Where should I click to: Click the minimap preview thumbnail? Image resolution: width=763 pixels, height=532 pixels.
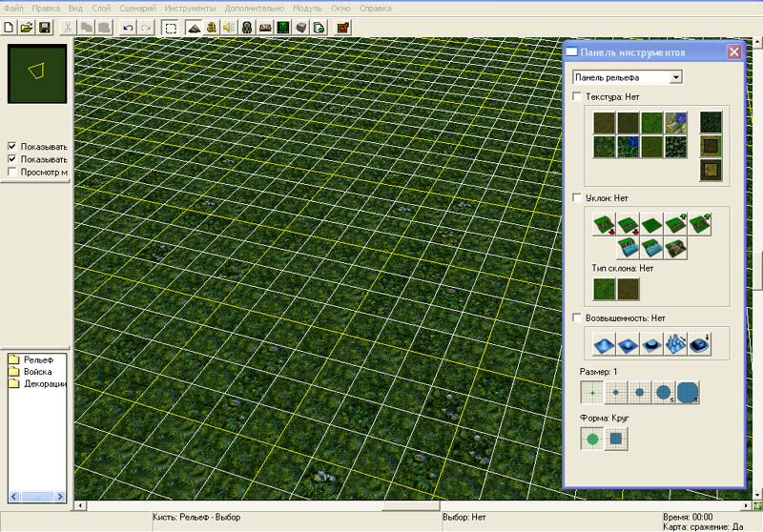click(x=37, y=72)
